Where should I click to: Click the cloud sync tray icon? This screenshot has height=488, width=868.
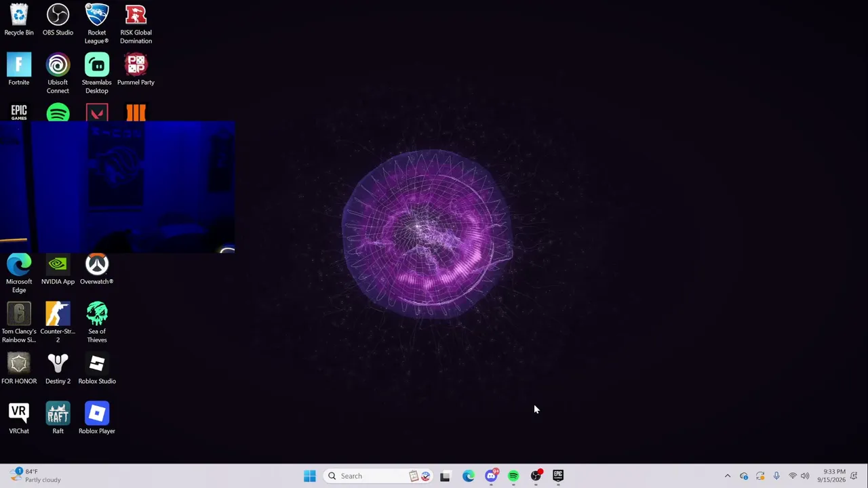pos(744,476)
